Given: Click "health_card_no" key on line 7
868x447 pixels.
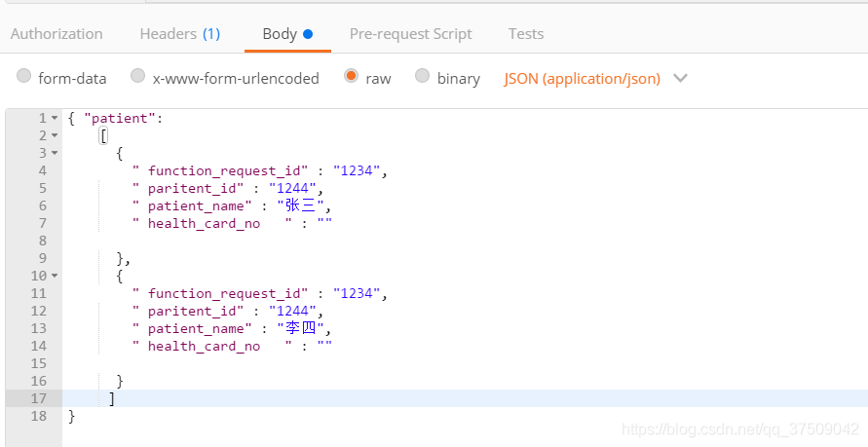Looking at the screenshot, I should (x=212, y=224).
